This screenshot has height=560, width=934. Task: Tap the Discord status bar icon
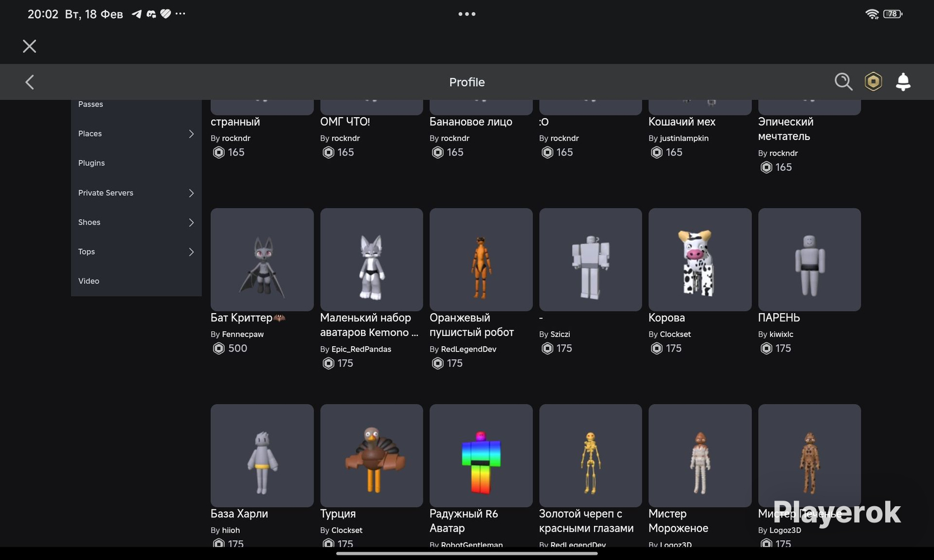click(151, 14)
